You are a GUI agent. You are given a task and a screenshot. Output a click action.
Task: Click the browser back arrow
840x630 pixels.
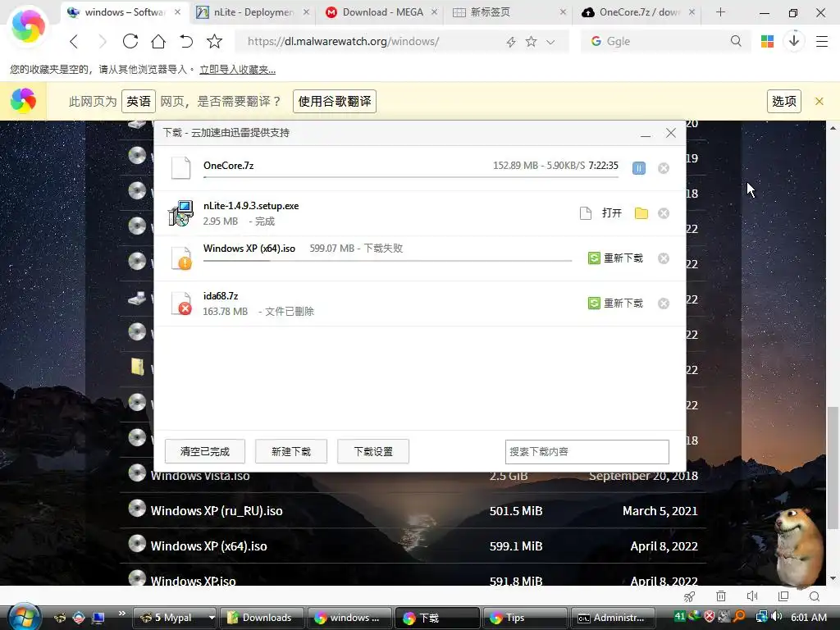[75, 41]
